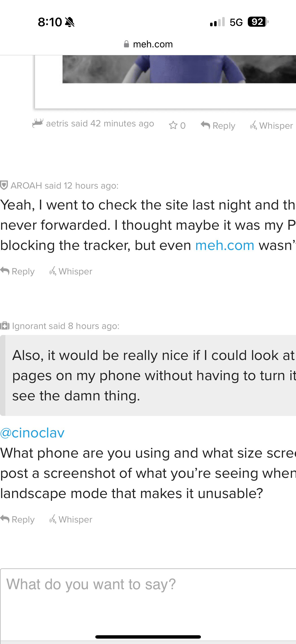The width and height of the screenshot is (296, 644).
Task: Tap the blue-shirt image in aetris's post
Action: pyautogui.click(x=179, y=69)
